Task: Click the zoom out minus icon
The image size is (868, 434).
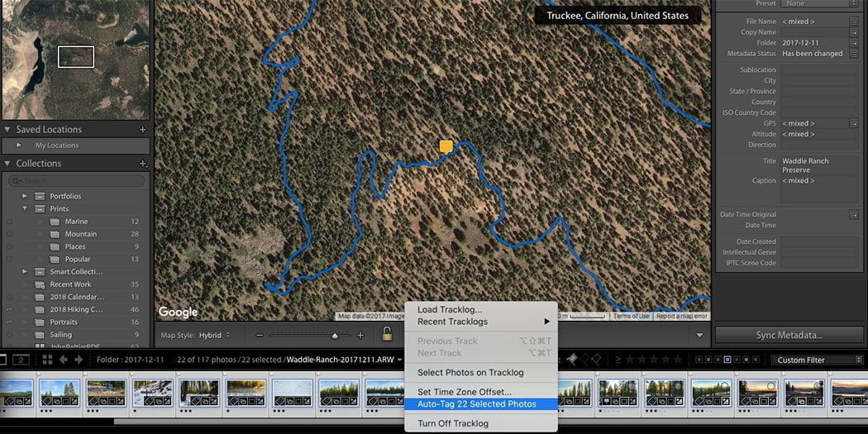Action: [260, 336]
